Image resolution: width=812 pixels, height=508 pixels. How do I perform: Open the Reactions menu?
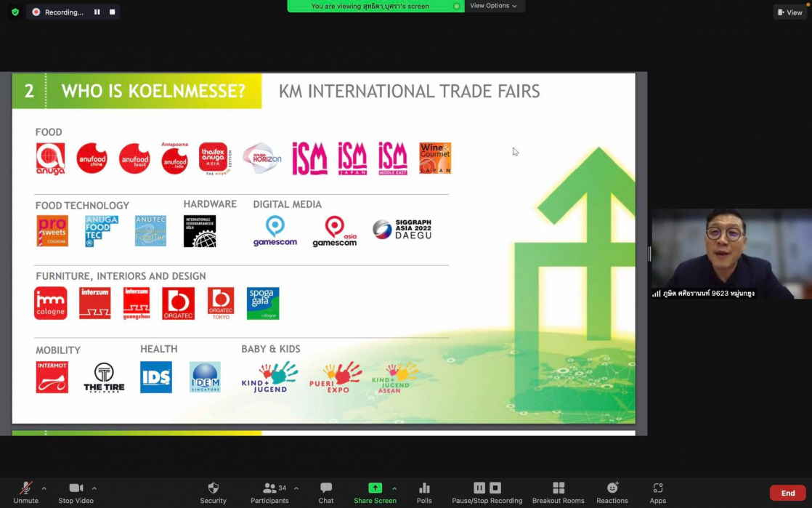click(612, 488)
